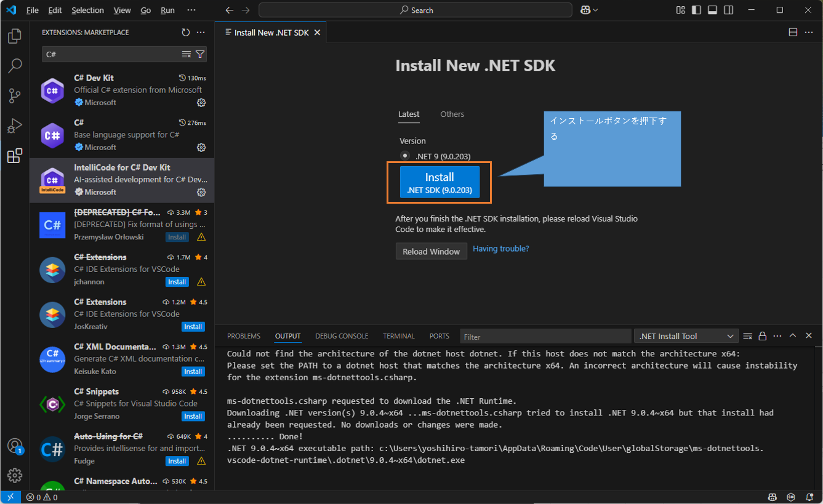The width and height of the screenshot is (823, 504).
Task: Open the Accounts icon in activity bar
Action: point(15,446)
